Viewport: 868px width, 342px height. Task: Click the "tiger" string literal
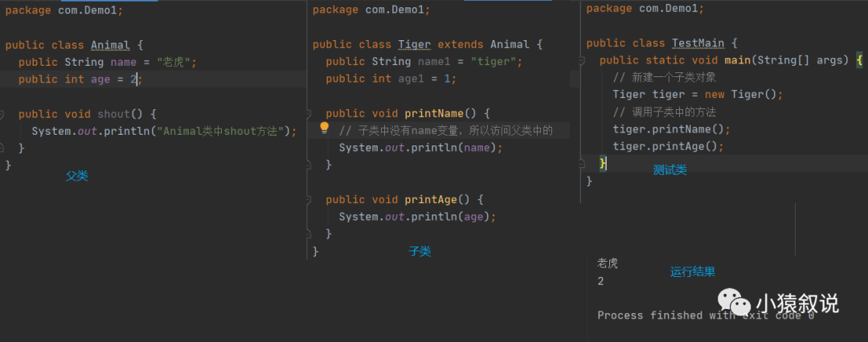(x=493, y=62)
